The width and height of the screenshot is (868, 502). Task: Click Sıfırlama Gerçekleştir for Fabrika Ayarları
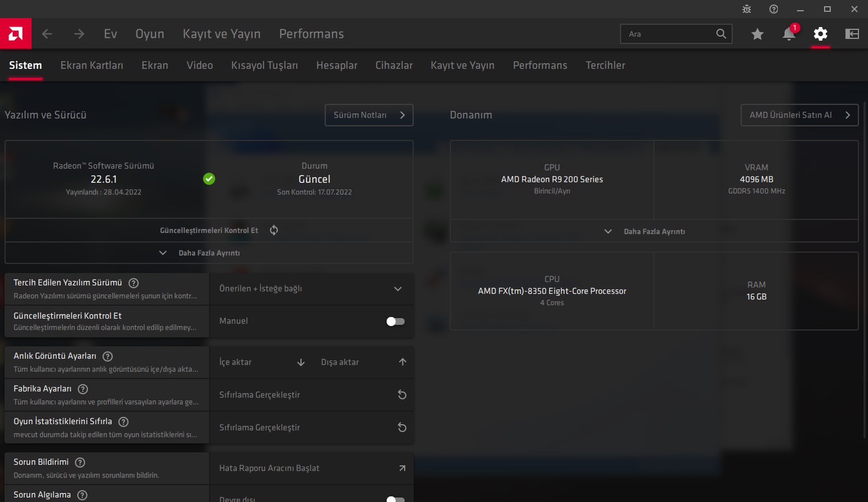click(x=312, y=395)
